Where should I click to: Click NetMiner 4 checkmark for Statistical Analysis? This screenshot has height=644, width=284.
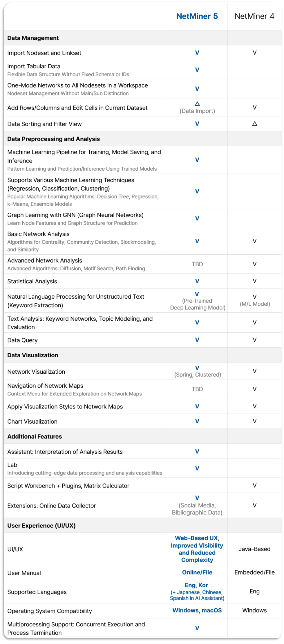pyautogui.click(x=254, y=281)
